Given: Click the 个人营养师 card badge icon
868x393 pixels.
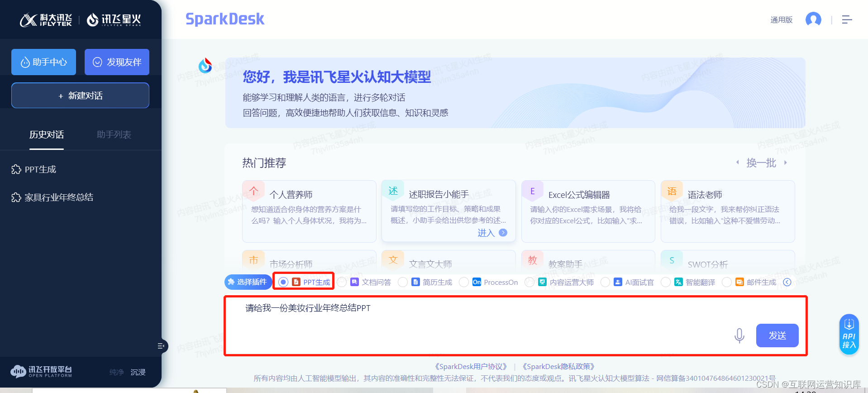Looking at the screenshot, I should [x=253, y=191].
